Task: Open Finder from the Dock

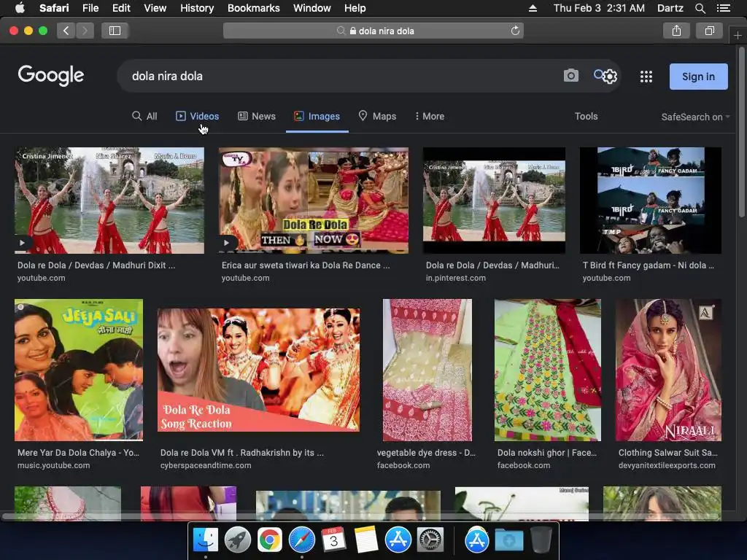Action: coord(206,540)
